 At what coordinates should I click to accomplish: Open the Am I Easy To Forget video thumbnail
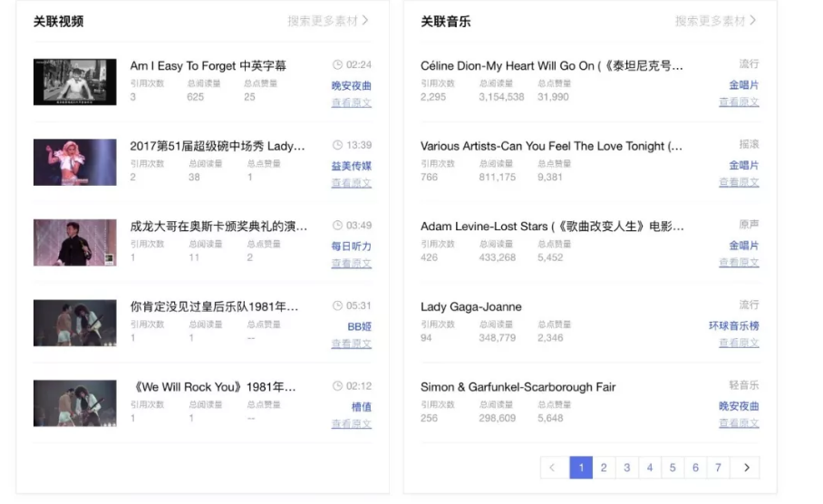click(75, 82)
